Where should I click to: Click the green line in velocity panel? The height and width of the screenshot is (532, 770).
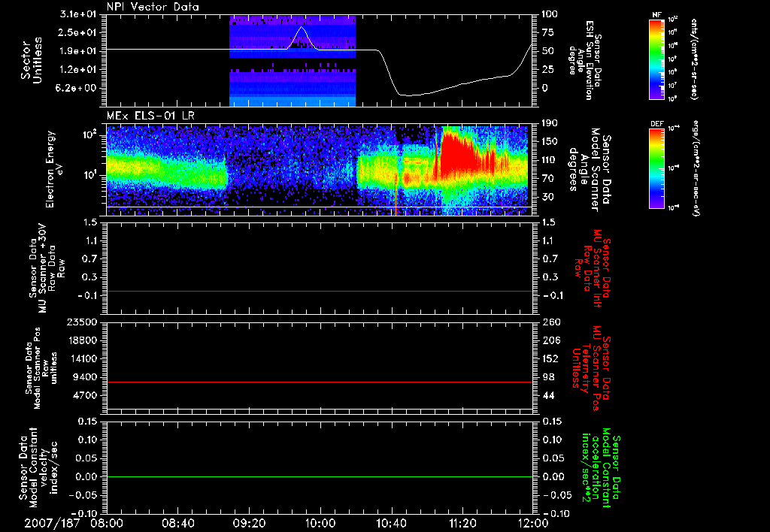319,476
